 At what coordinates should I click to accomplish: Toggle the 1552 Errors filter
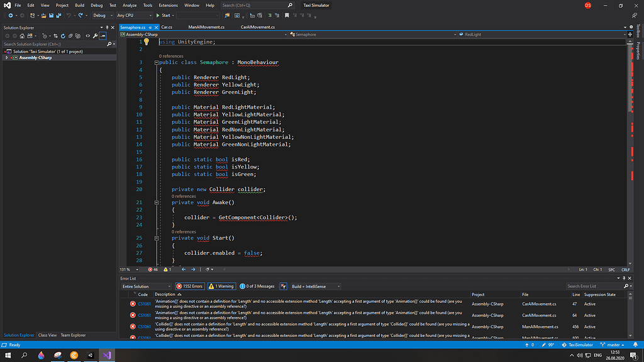click(x=190, y=286)
